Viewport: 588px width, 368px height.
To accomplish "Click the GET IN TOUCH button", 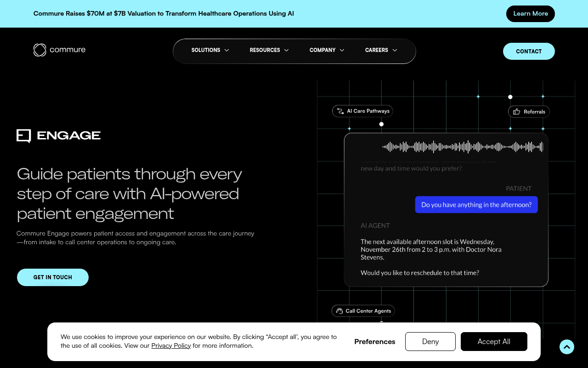I will pos(53,277).
